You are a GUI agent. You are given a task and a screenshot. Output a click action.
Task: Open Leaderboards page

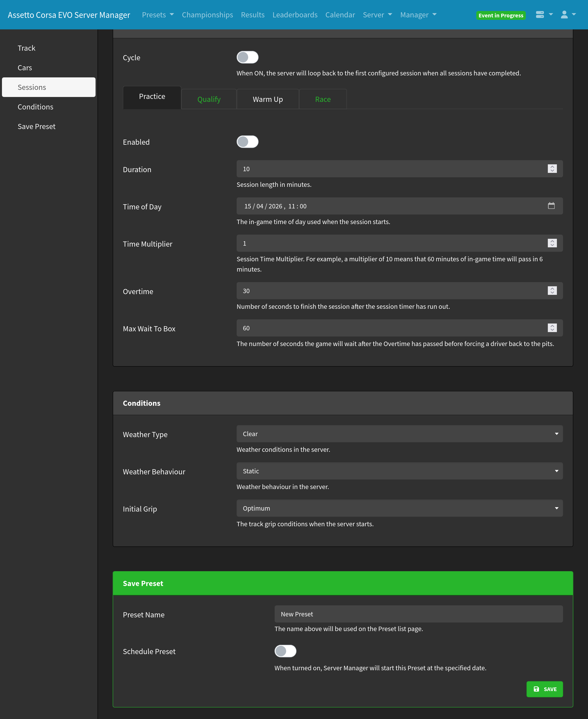[295, 15]
